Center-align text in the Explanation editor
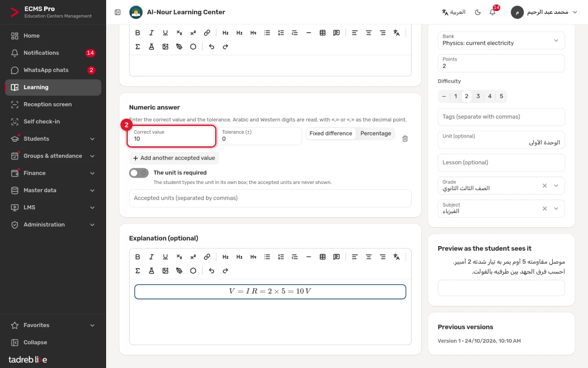Screen dimensions: 588x368 (368, 257)
